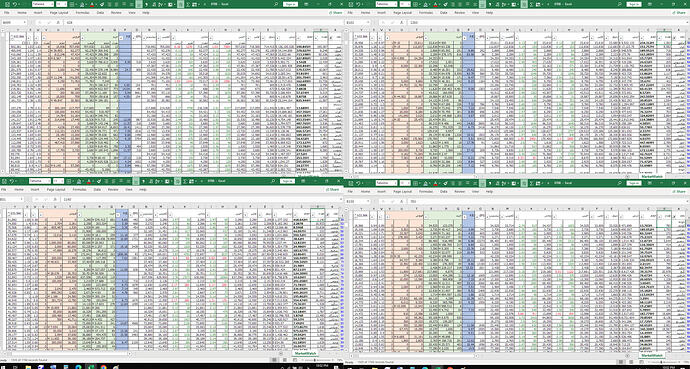690x369 pixels.
Task: Click Sign in button in top-right window
Action: [x=634, y=4]
